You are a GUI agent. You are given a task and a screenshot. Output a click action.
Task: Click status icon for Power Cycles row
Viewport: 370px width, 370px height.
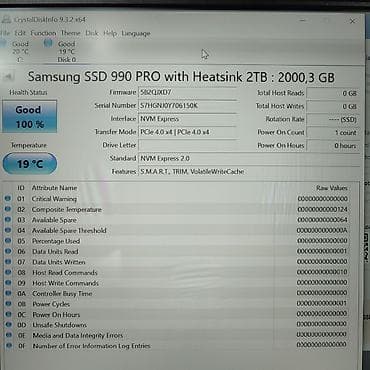[x=9, y=304]
